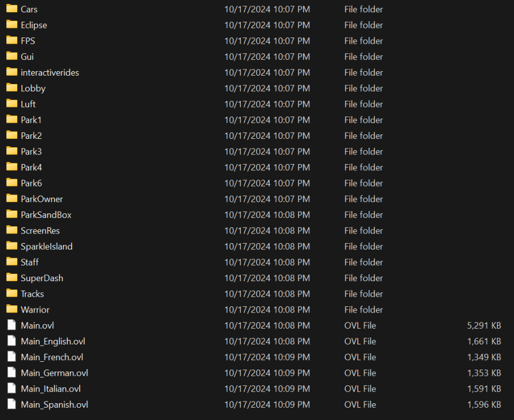Click the Warrior folder icon
Screen dimensions: 514x420
pyautogui.click(x=12, y=309)
